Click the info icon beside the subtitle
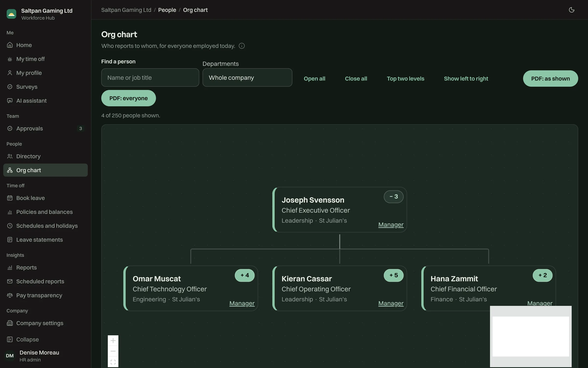 tap(242, 46)
